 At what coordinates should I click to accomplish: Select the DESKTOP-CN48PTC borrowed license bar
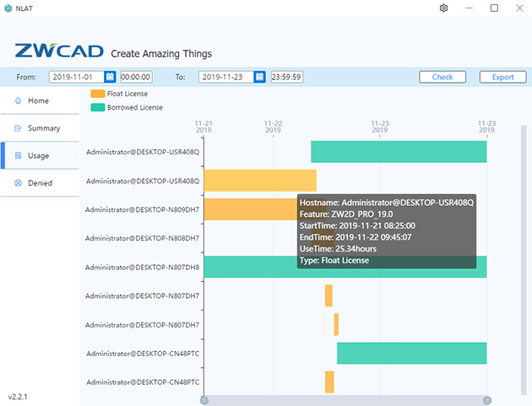click(x=411, y=353)
